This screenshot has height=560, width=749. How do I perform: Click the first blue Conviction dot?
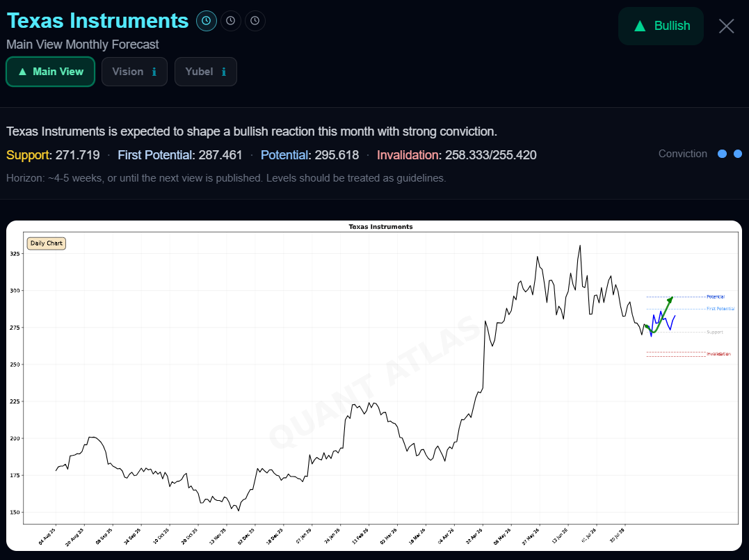click(x=723, y=154)
